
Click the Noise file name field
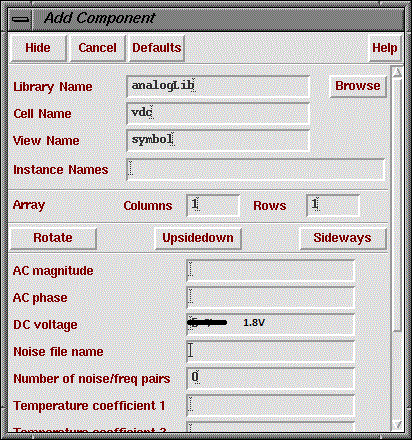click(270, 351)
